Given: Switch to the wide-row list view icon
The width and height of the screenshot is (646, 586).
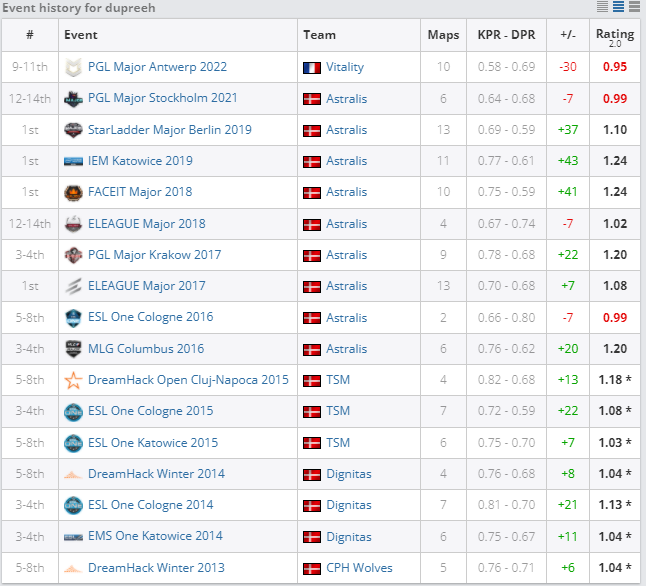Looking at the screenshot, I should tap(634, 6).
